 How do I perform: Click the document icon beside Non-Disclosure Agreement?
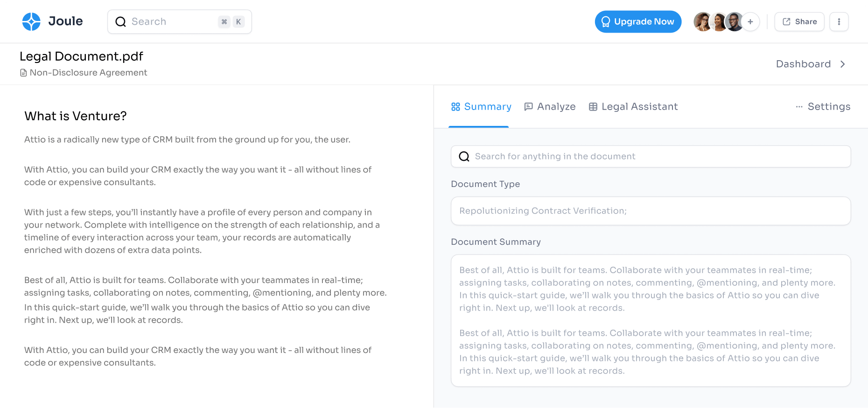pyautogui.click(x=23, y=73)
